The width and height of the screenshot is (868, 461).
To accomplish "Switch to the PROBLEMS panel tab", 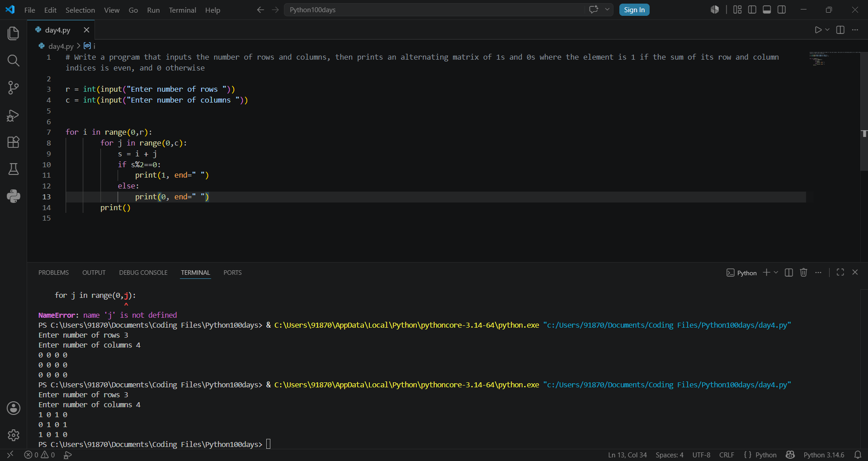I will point(53,273).
